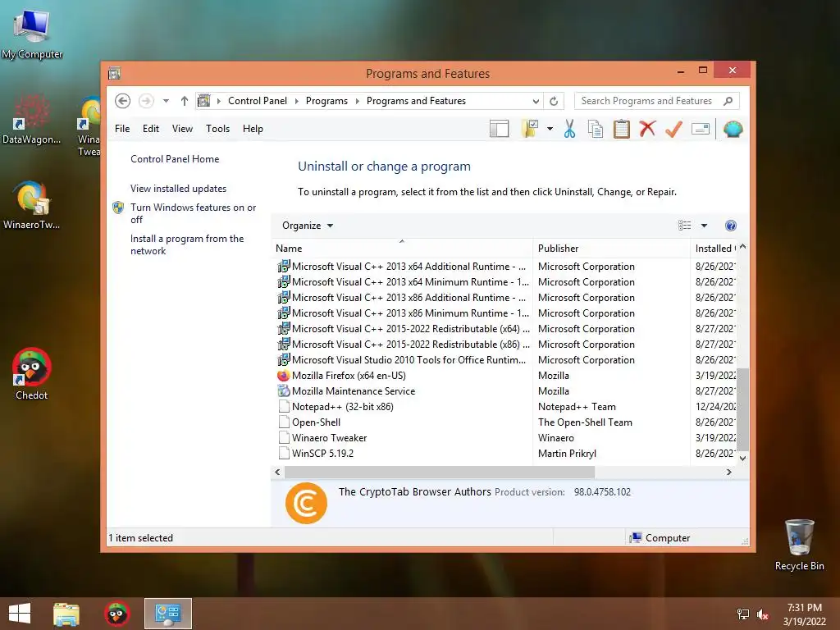Select Notepad++ (32-bit x86) entry
Image resolution: width=840 pixels, height=630 pixels.
342,407
